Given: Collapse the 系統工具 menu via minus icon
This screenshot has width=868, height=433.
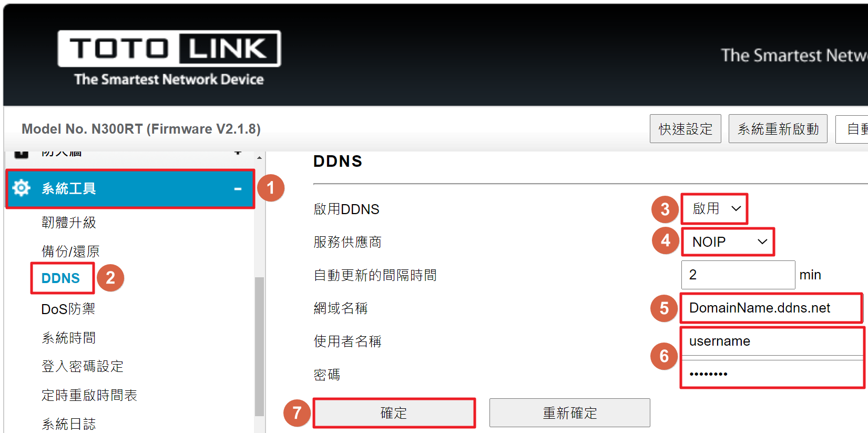Looking at the screenshot, I should pos(238,188).
